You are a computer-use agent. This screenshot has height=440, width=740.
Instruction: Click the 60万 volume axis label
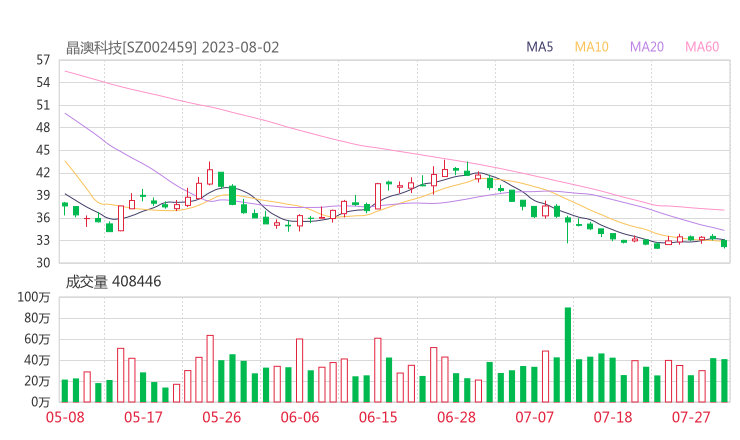37,339
